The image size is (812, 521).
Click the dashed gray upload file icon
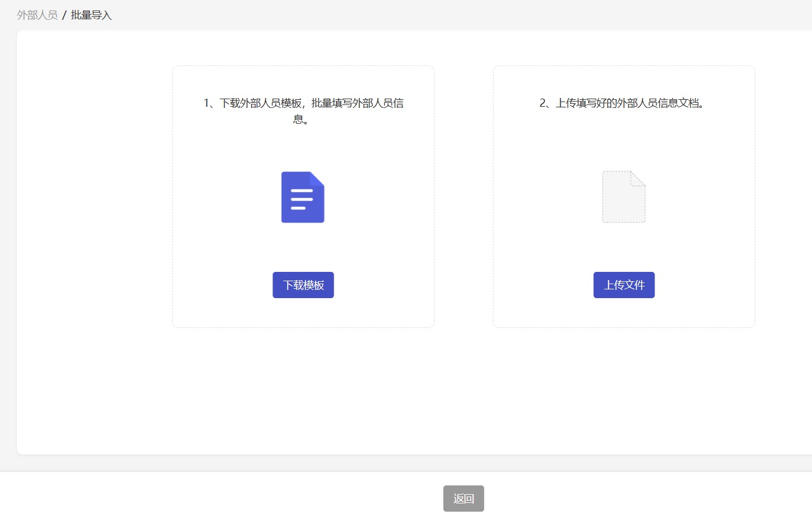624,197
